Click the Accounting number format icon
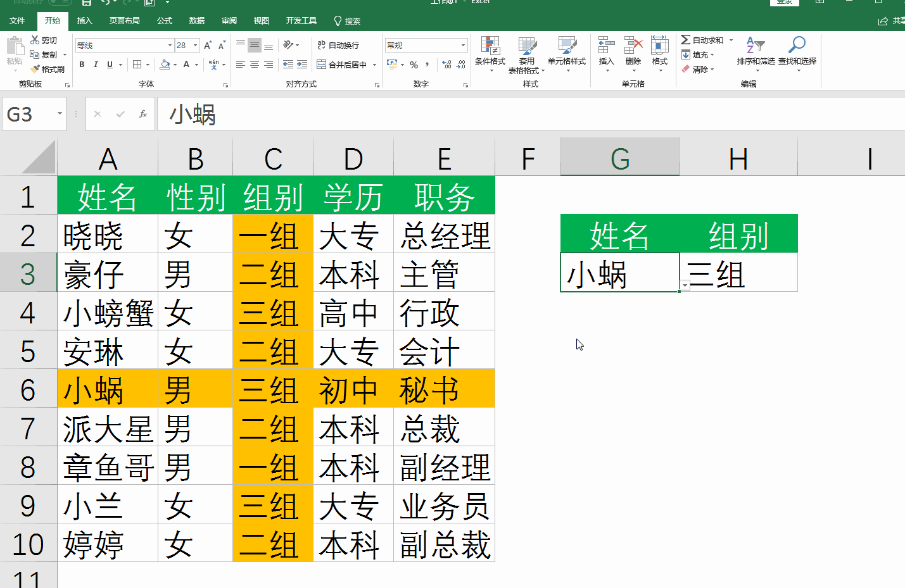Image resolution: width=905 pixels, height=588 pixels. [392, 65]
